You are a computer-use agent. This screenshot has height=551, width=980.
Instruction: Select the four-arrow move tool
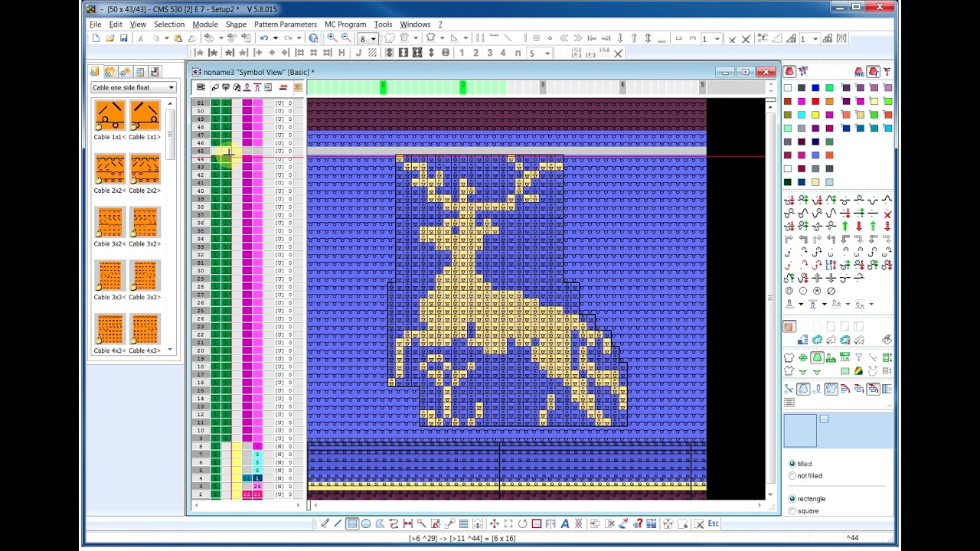click(494, 523)
